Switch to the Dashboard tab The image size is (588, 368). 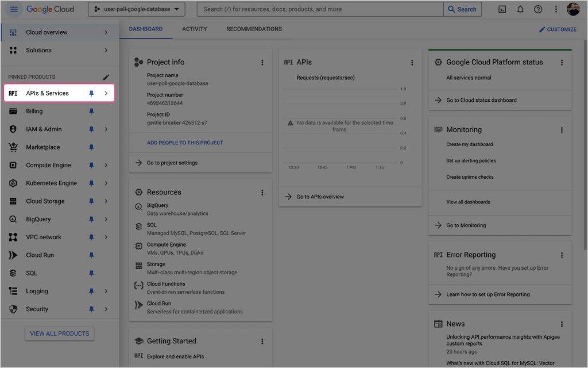(x=145, y=29)
